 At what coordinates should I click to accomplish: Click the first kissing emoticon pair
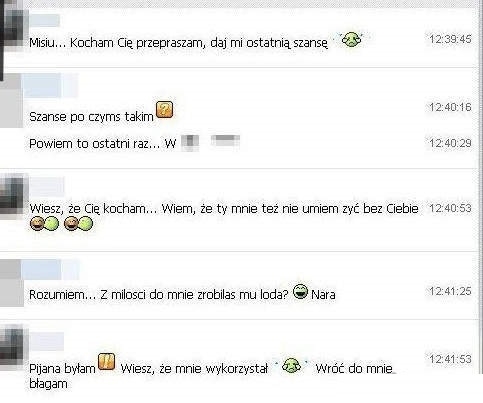44,223
